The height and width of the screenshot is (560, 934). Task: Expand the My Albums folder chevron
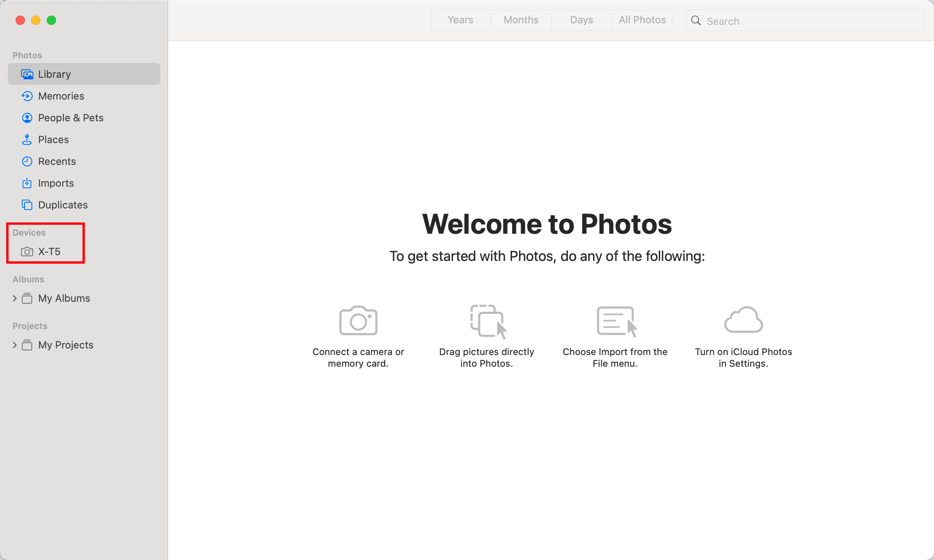tap(15, 298)
